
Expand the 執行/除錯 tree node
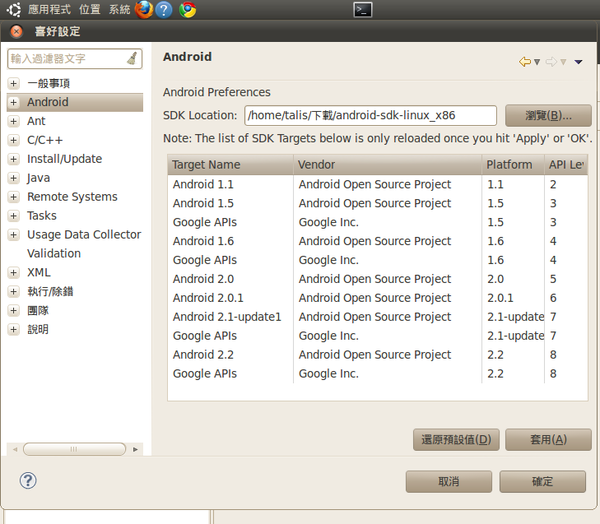pos(13,292)
